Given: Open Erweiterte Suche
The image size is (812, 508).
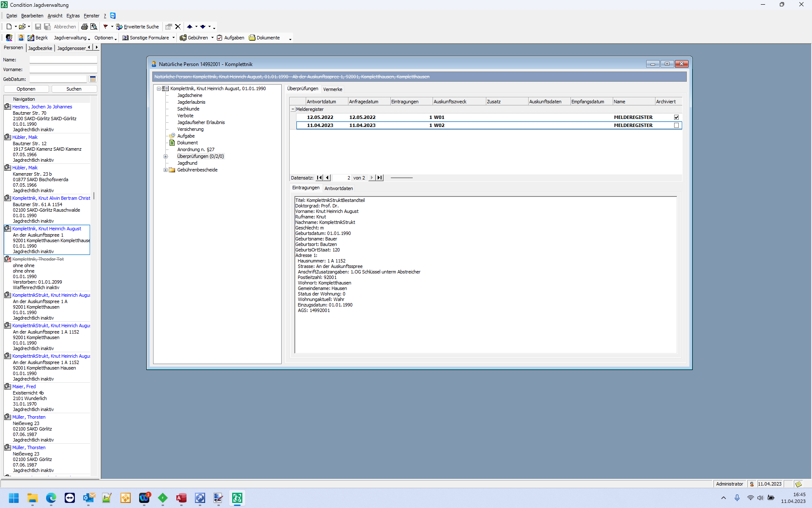Looking at the screenshot, I should coord(137,27).
